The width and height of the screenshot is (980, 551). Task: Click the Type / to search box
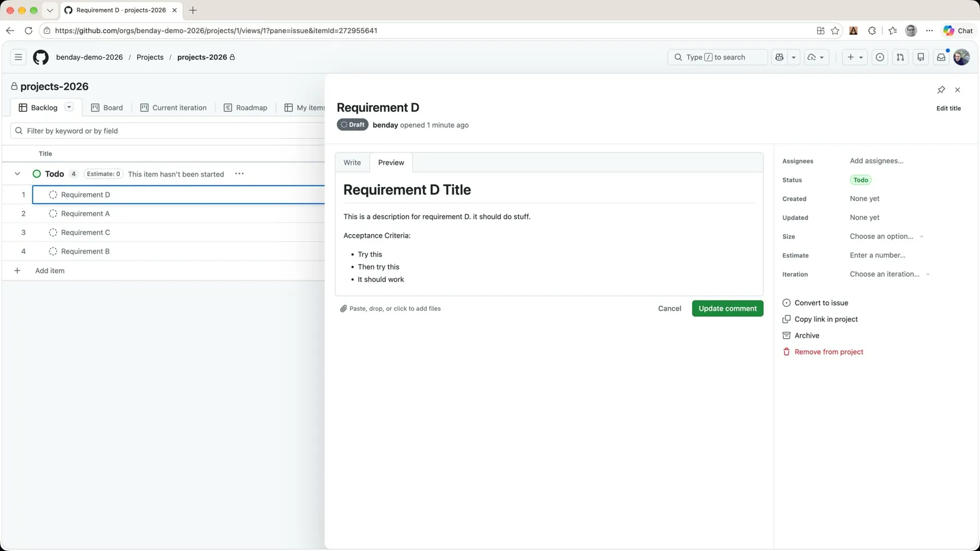(717, 57)
